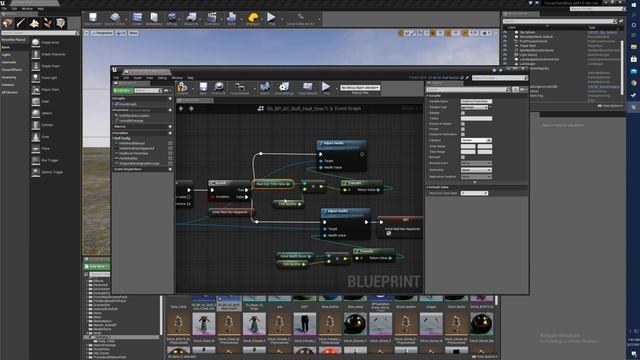Select the Landscape mode icon
This screenshot has height=360, width=640.
(34, 23)
